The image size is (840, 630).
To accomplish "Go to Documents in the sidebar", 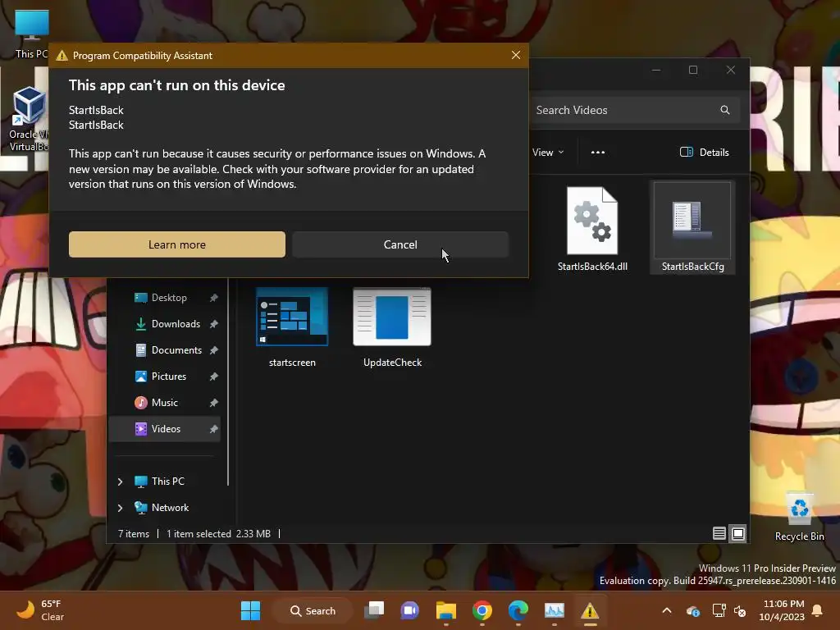I will tap(164, 349).
